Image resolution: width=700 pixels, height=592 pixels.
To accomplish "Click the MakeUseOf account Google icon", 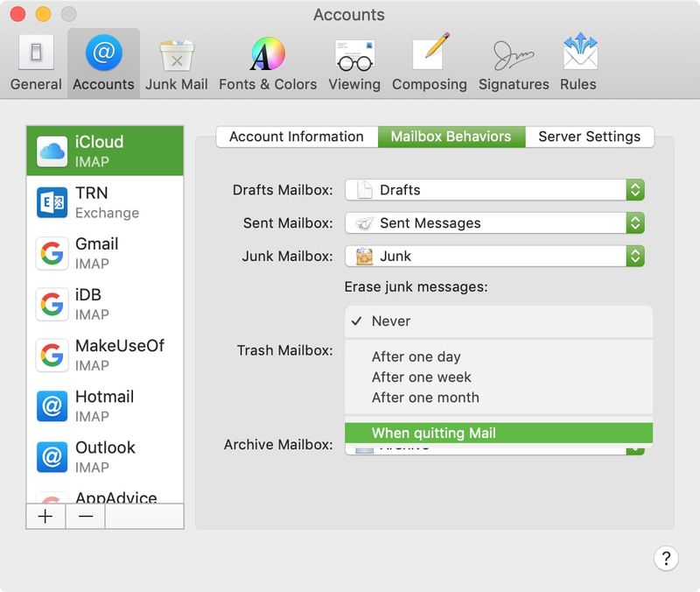I will pos(52,356).
